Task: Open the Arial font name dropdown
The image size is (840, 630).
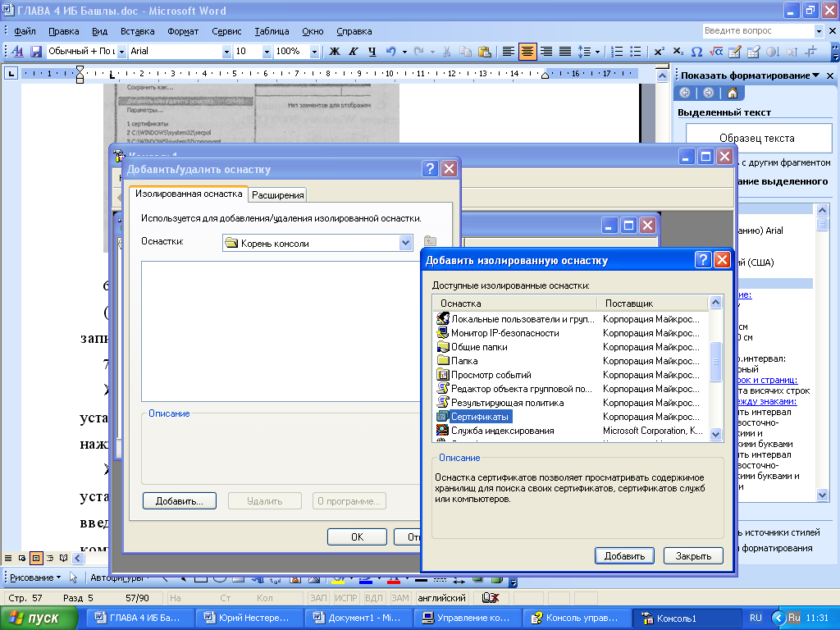Action: pos(226,52)
